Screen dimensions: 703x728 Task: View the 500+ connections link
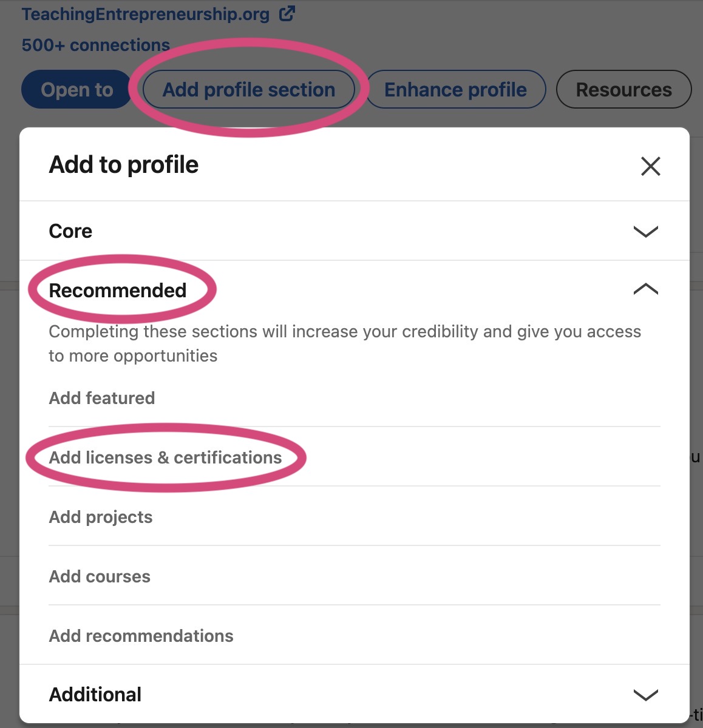95,45
